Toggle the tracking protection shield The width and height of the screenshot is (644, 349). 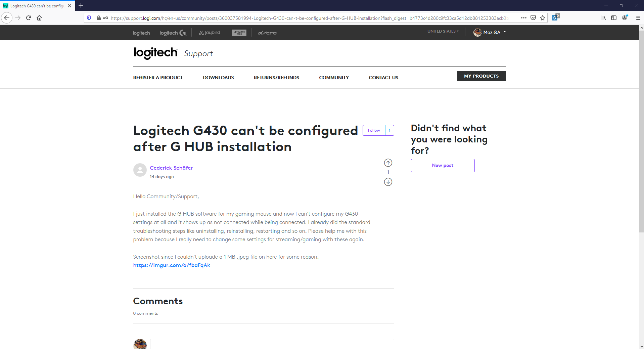coord(89,18)
